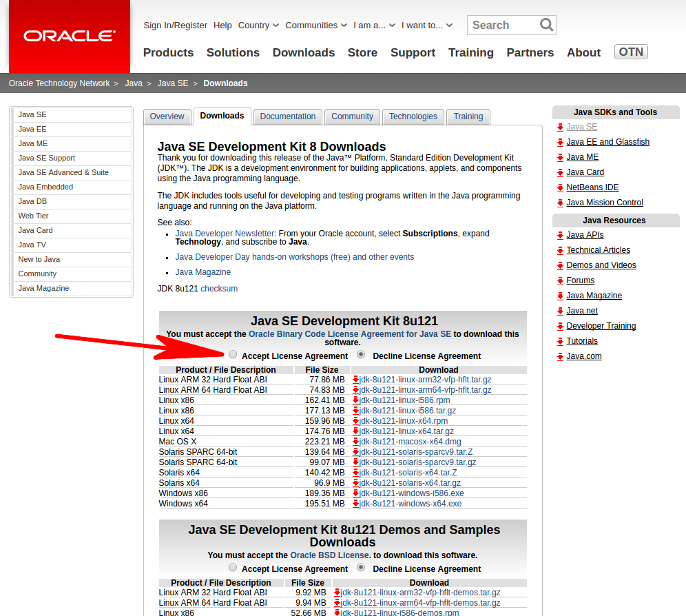Click download icon for jdk-8u121-macosx-x64.dmg
Image resolution: width=686 pixels, height=616 pixels.
pos(355,442)
